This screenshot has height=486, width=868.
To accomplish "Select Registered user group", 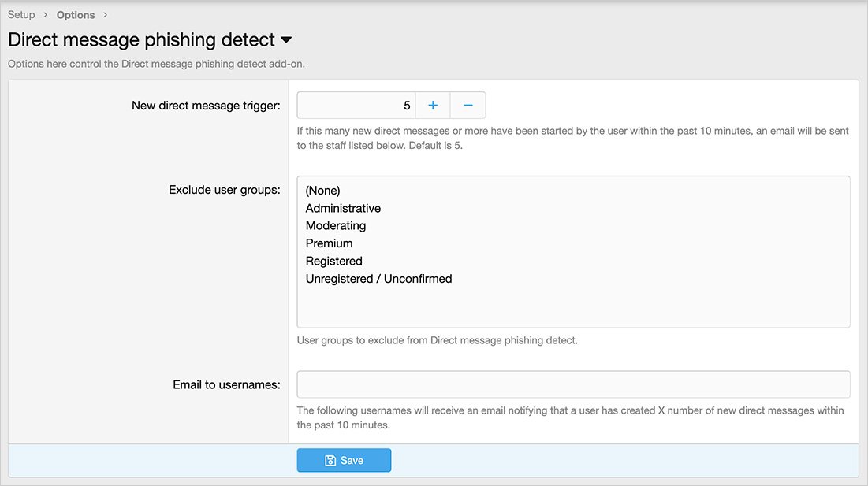I will 333,261.
